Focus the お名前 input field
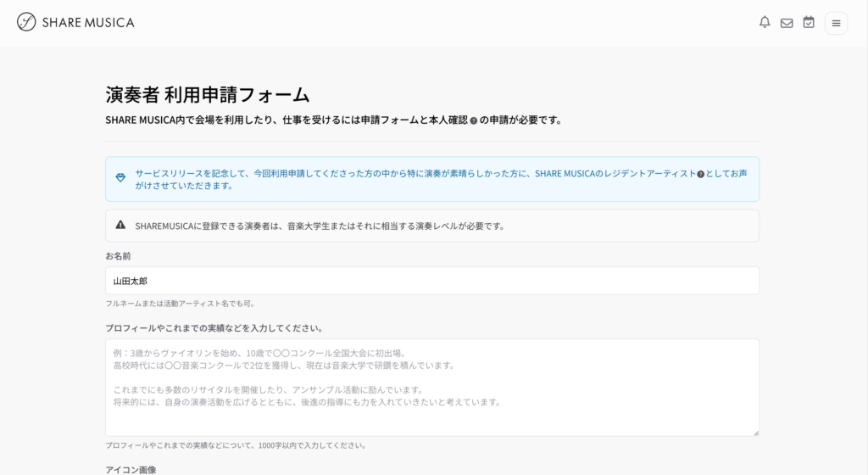 431,281
